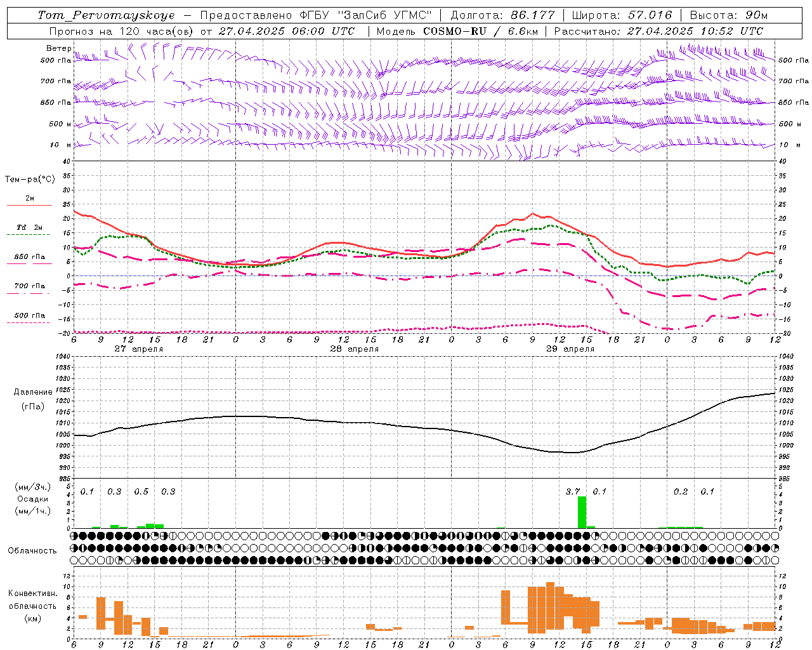This screenshot has width=812, height=650.
Task: Click the 700 гПа temperature legend entry
Action: pyautogui.click(x=30, y=286)
